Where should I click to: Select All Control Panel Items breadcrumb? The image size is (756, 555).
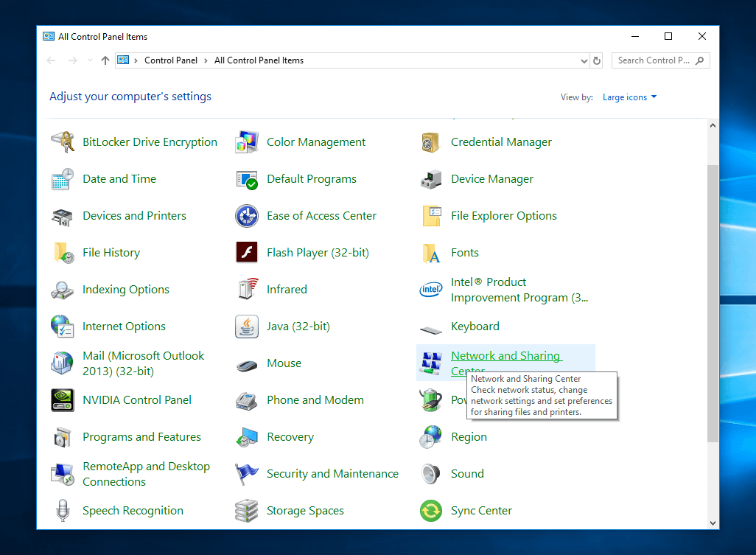(x=259, y=60)
